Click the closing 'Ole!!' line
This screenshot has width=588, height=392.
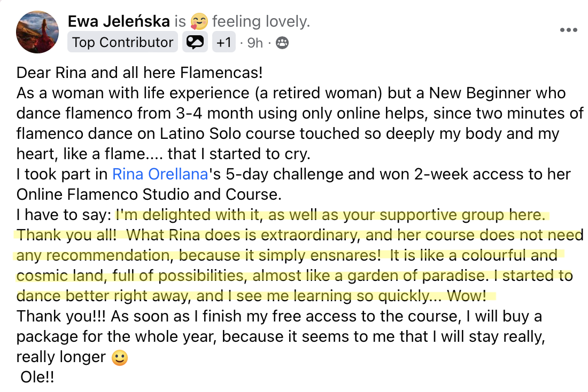point(37,377)
